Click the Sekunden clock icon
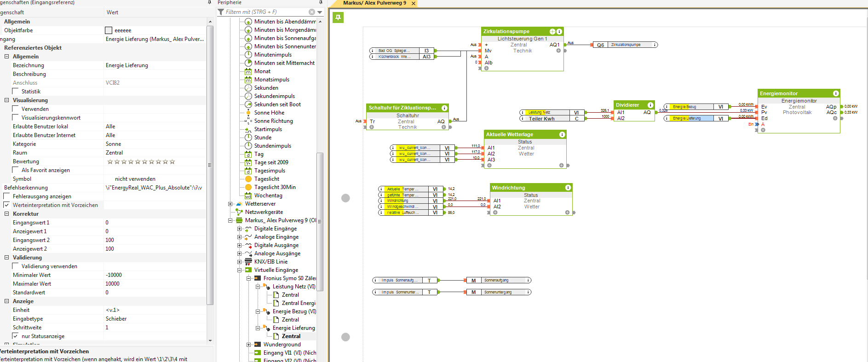Screen dimensions: 868x362 click(x=248, y=88)
